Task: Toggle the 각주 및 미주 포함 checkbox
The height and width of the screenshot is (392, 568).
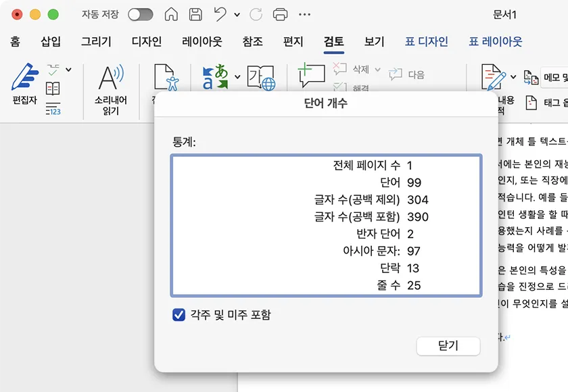Action: (x=179, y=314)
